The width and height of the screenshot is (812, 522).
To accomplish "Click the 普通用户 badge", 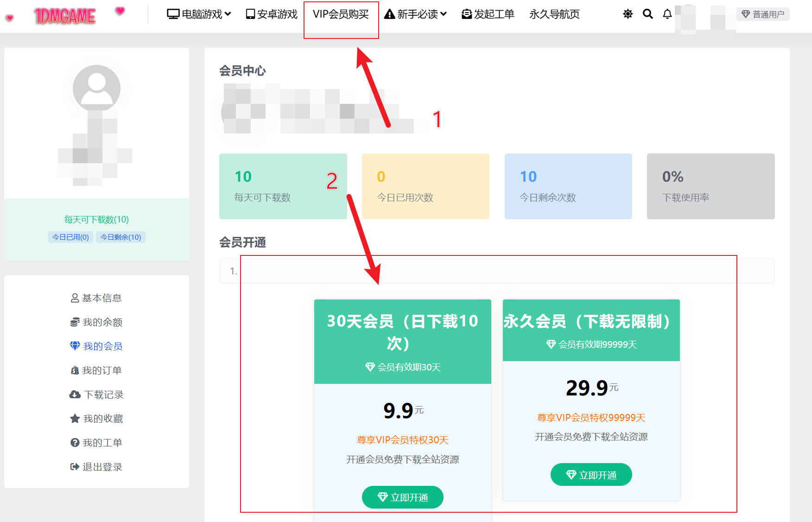I will click(762, 14).
